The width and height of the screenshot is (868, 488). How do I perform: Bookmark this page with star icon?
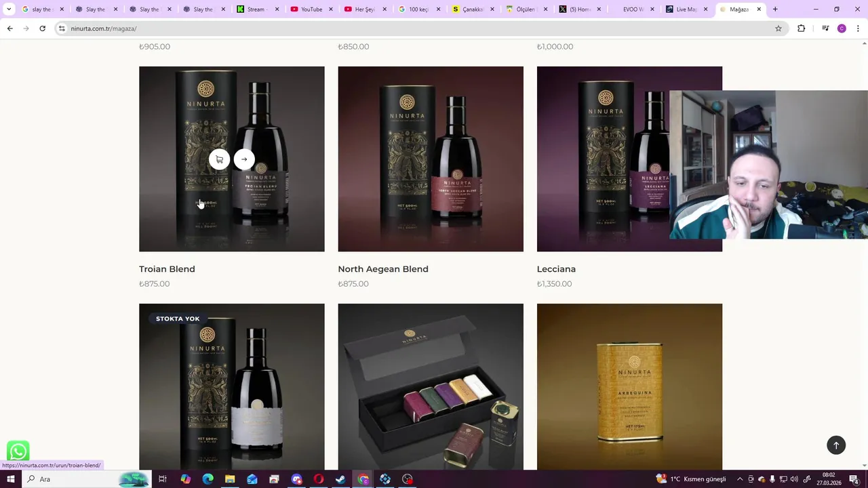[778, 28]
